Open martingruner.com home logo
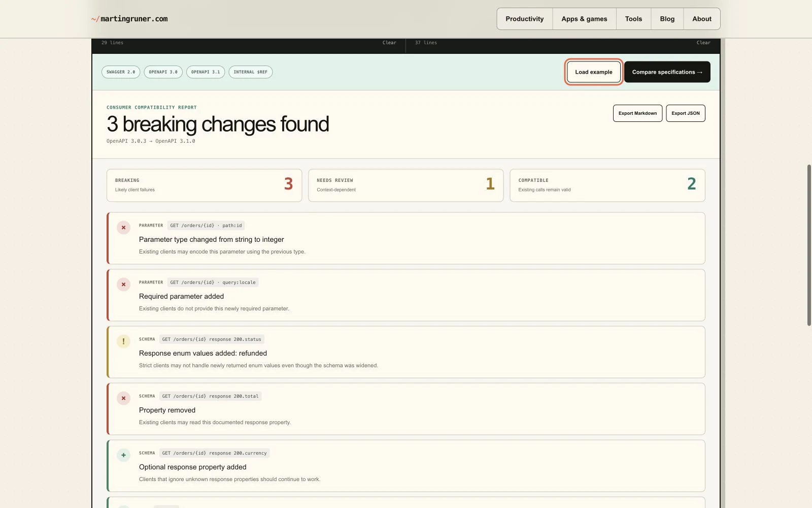 (x=129, y=19)
